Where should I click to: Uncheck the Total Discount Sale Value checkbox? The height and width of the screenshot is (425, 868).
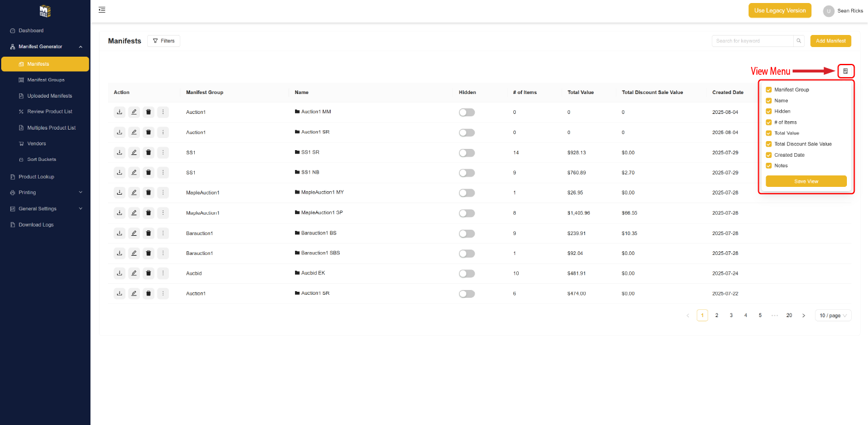point(768,144)
